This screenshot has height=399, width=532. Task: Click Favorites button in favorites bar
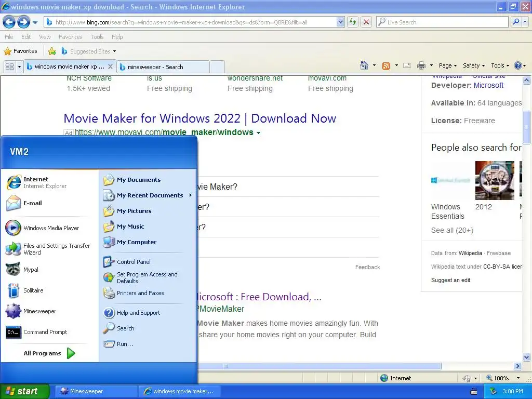(x=20, y=51)
